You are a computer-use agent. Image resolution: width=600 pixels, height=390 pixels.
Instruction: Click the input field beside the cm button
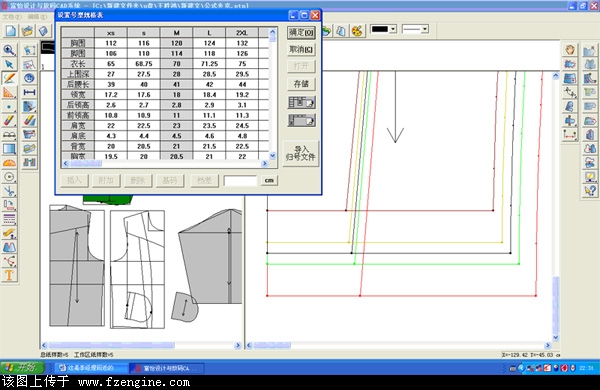pos(240,180)
